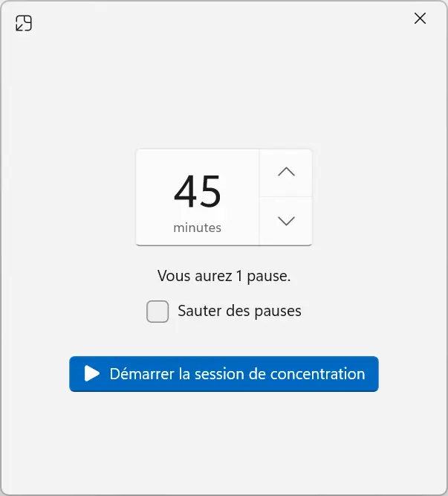The width and height of the screenshot is (448, 496).
Task: Reduce minutes using the downward arrow
Action: click(286, 221)
